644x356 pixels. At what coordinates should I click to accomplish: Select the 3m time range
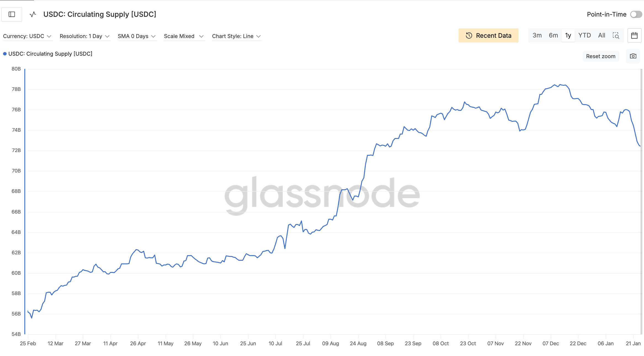[x=537, y=36]
